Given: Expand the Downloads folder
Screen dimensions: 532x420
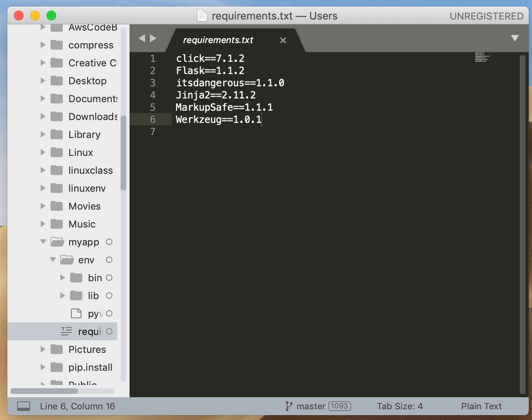Looking at the screenshot, I should pyautogui.click(x=43, y=116).
